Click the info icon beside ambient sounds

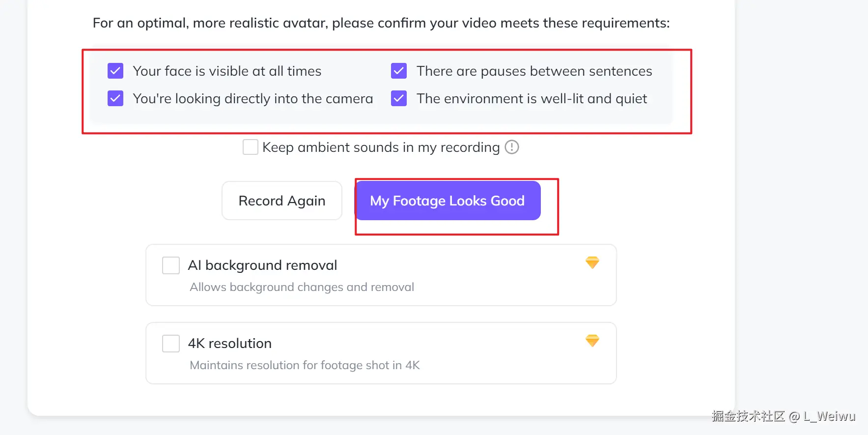512,147
